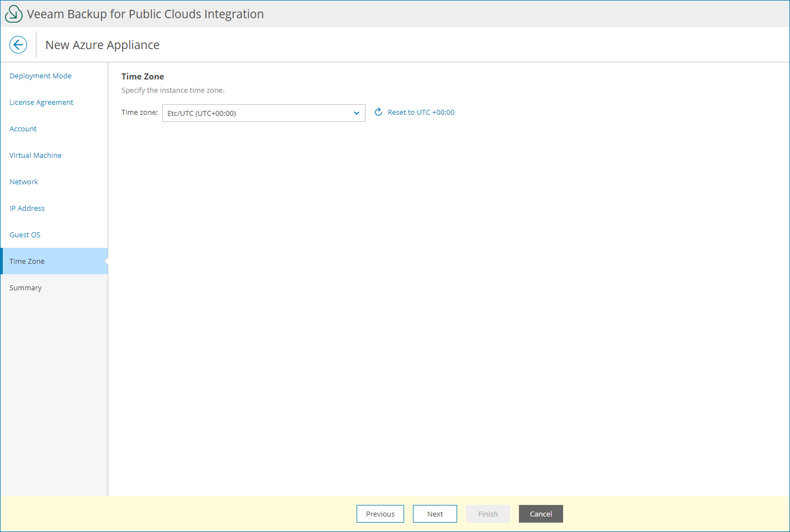Open the License Agreement step
Screen dimensions: 790x532
[x=41, y=103]
